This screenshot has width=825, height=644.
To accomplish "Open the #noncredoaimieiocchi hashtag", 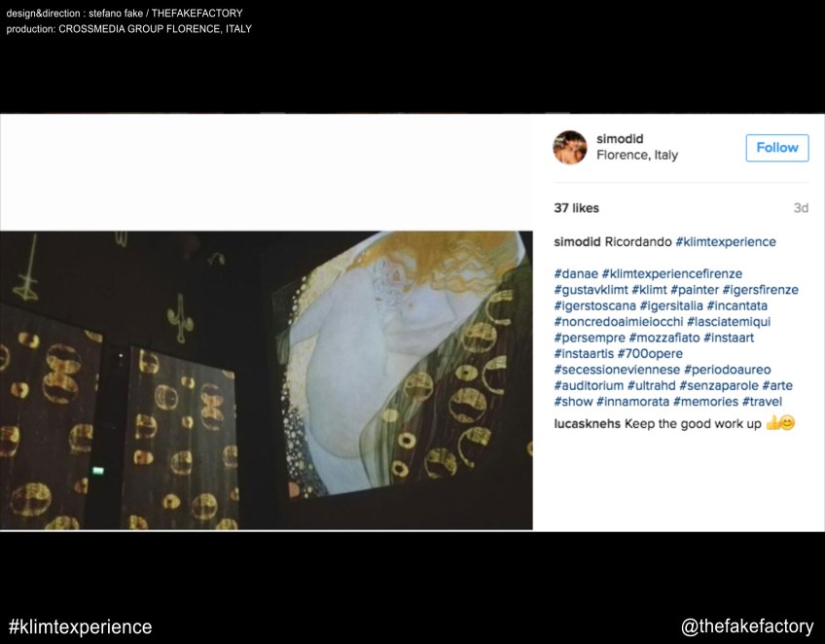I will pos(618,322).
